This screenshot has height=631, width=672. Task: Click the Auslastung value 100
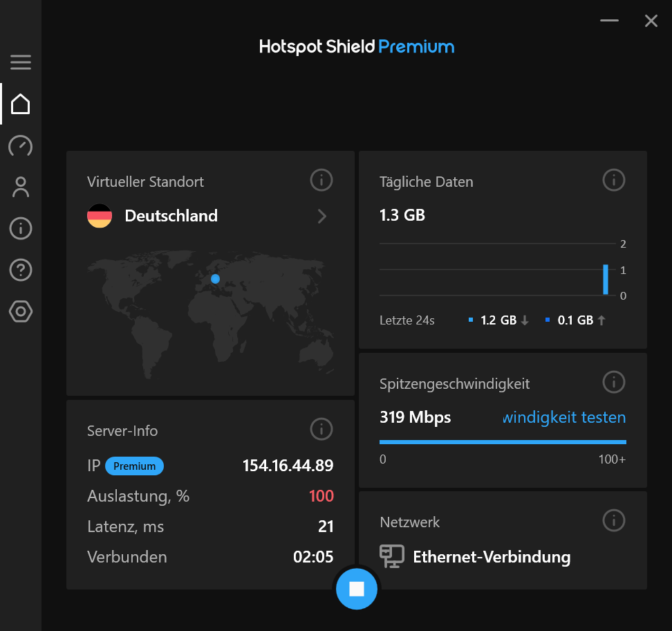321,496
